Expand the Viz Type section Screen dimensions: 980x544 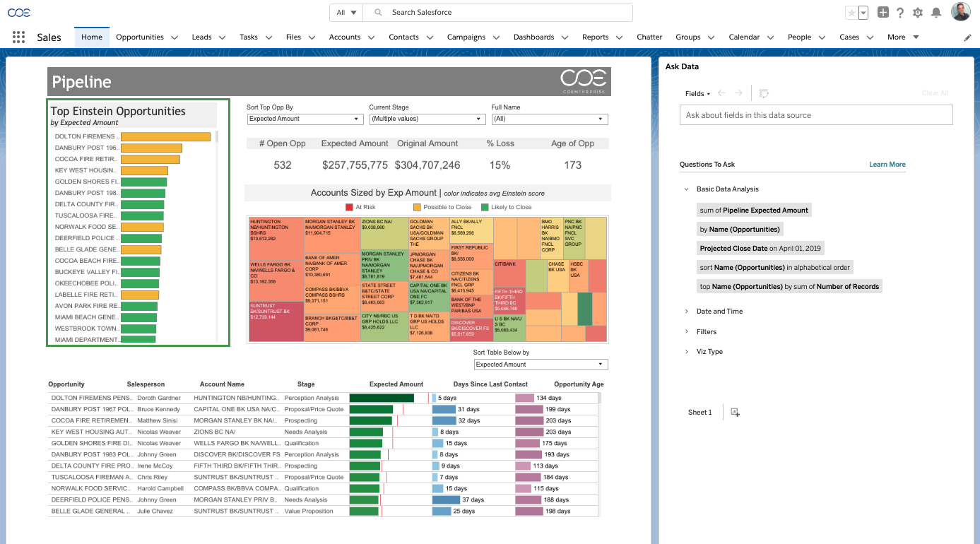click(687, 352)
